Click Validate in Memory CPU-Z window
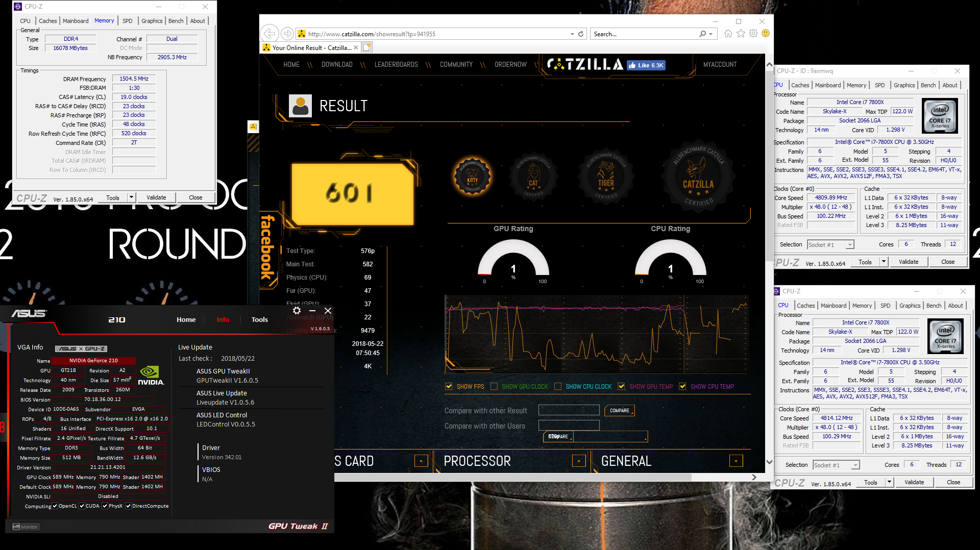 pyautogui.click(x=156, y=197)
